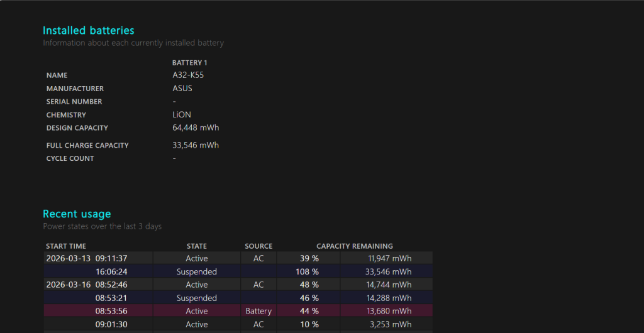Click the Installed batteries heading

(88, 30)
